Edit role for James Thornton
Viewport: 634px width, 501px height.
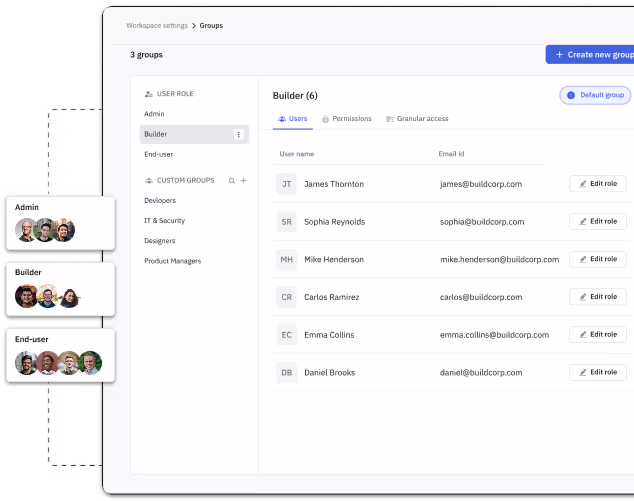[x=598, y=184]
